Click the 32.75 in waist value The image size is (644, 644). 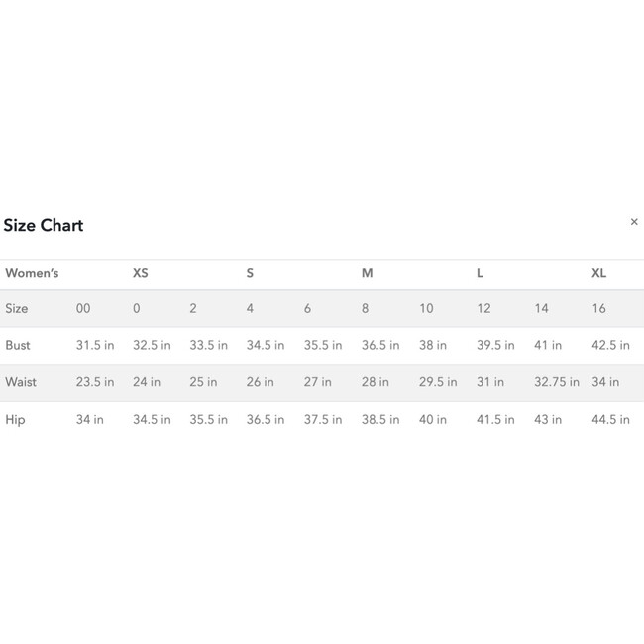coord(557,382)
